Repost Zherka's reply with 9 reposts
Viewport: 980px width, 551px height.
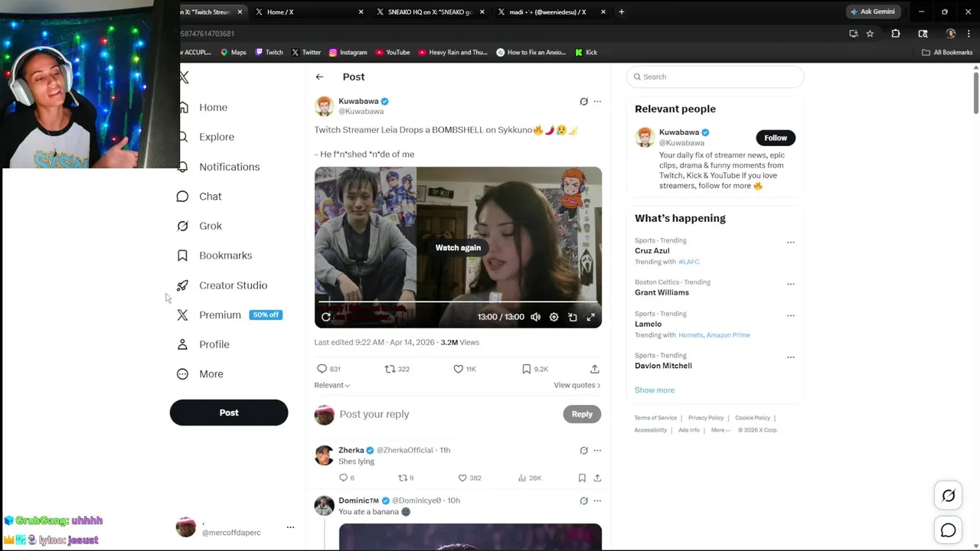click(402, 478)
